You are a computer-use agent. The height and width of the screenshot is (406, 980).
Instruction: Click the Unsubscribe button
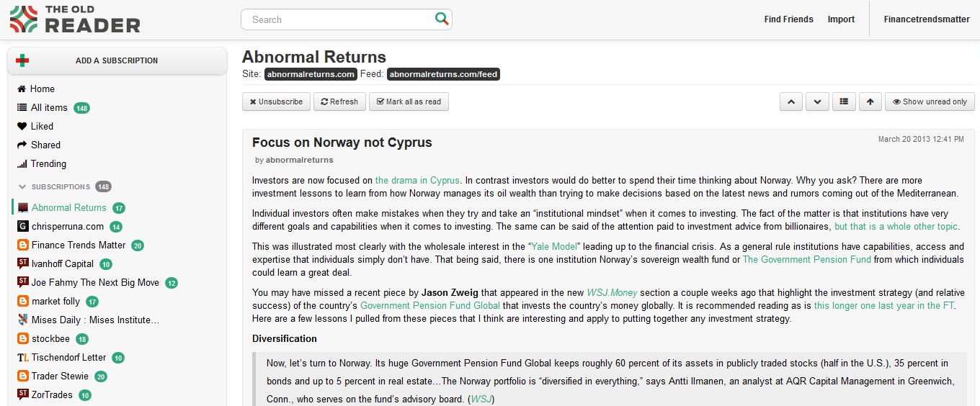[276, 101]
